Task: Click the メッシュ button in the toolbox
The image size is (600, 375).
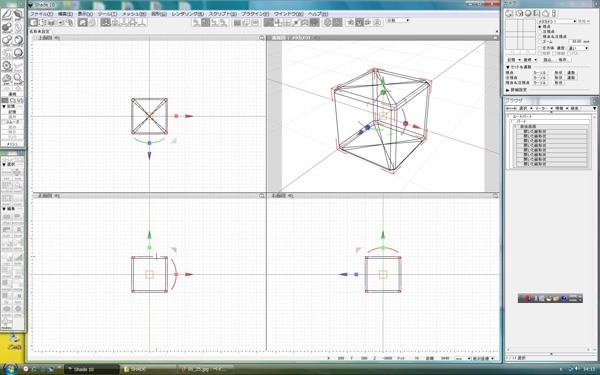Action: 13,144
